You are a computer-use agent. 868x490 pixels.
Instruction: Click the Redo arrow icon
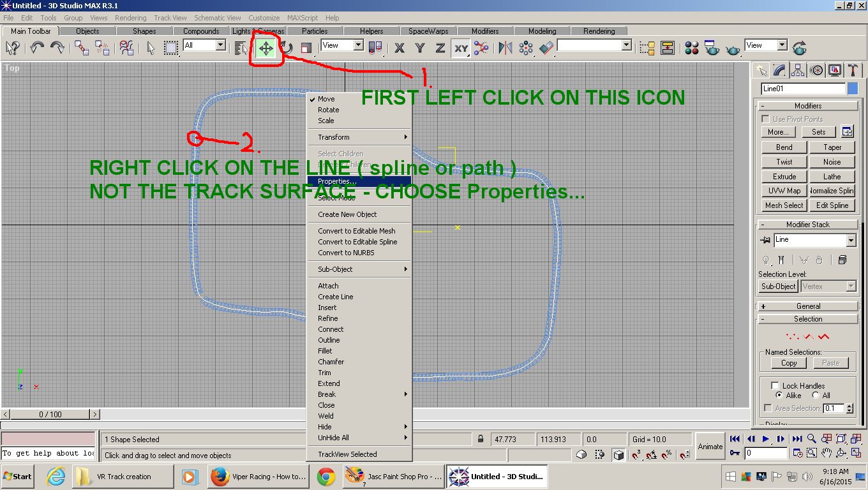57,48
